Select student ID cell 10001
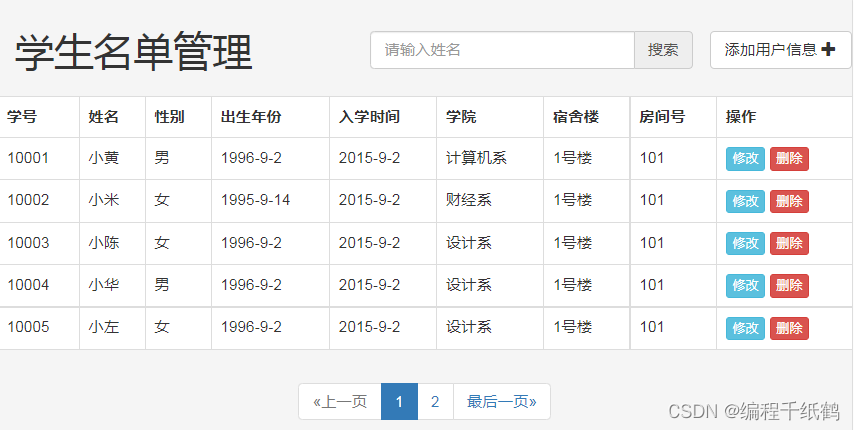This screenshot has height=430, width=855. click(x=28, y=158)
